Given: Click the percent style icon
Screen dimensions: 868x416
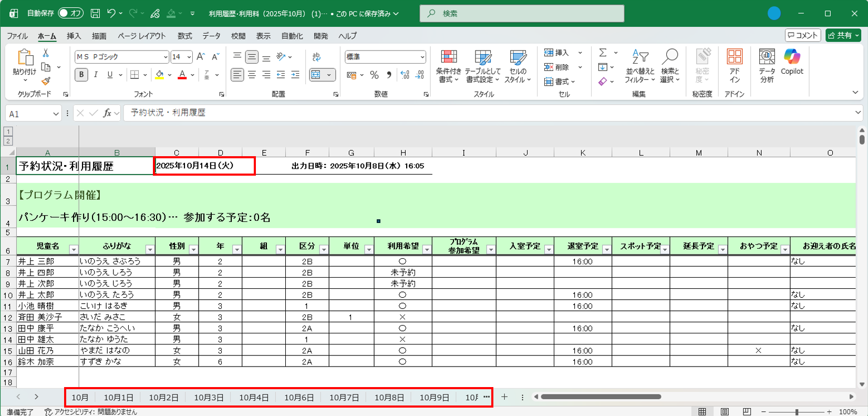Looking at the screenshot, I should point(374,75).
